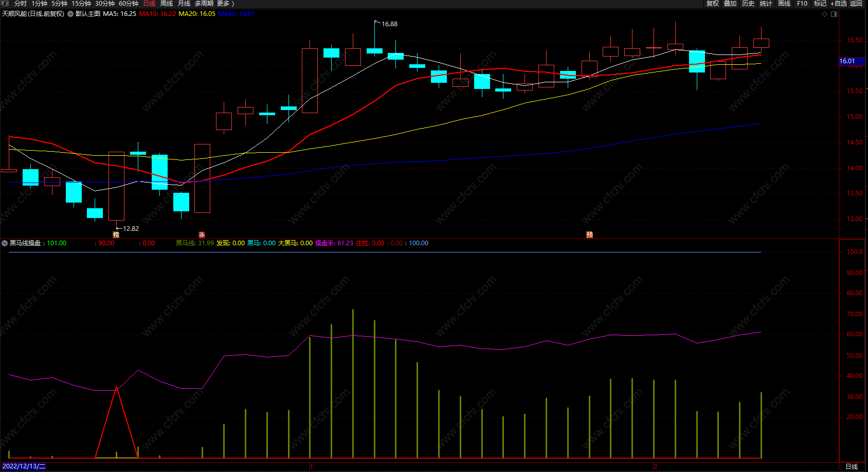868x472 pixels.
Task: Click the 榜 marker below the candles
Action: click(116, 234)
